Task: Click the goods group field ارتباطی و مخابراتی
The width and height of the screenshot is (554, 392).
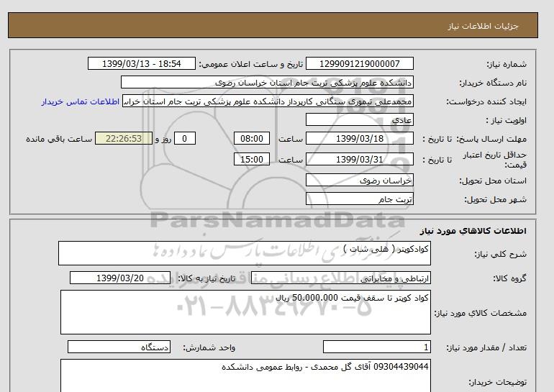Action: coord(340,278)
